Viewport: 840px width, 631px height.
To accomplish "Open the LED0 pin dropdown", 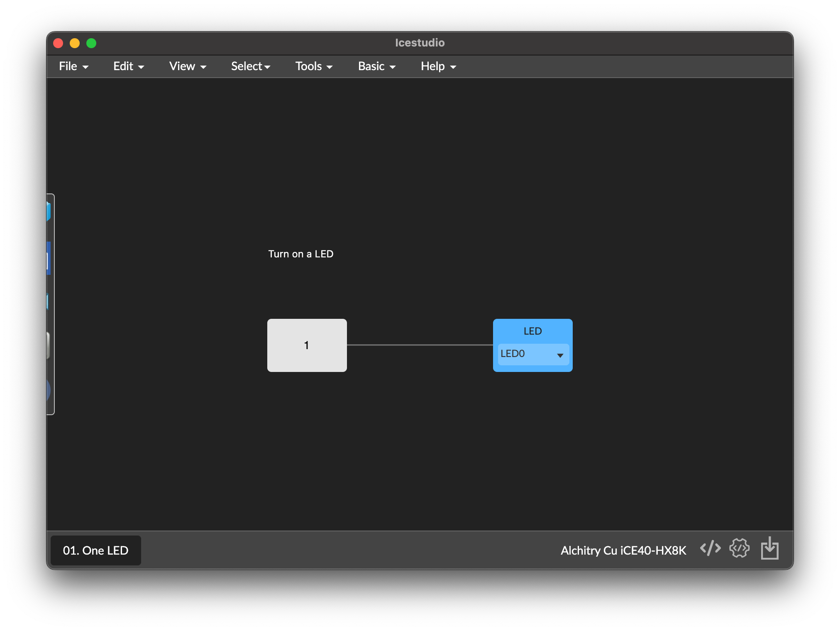I will 561,355.
